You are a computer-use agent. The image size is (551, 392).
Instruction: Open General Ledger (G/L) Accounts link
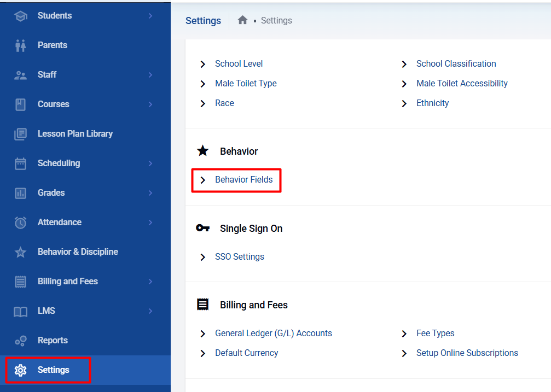point(273,334)
